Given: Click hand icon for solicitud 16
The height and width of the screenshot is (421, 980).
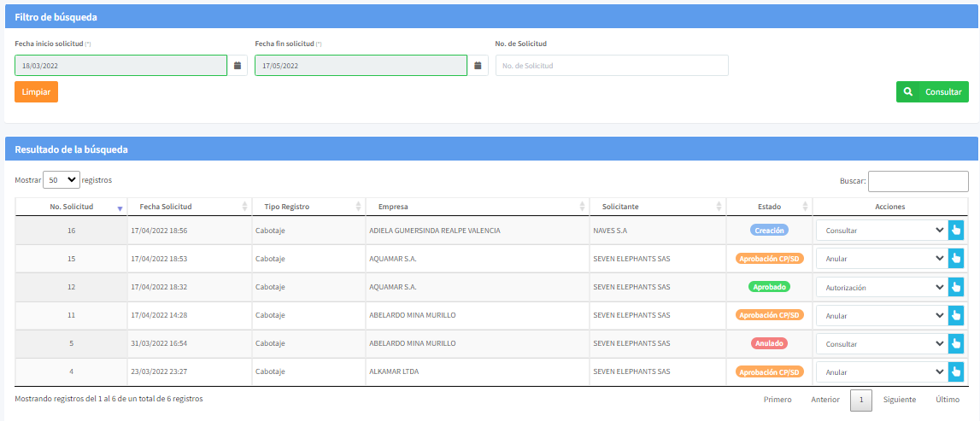Looking at the screenshot, I should [956, 231].
